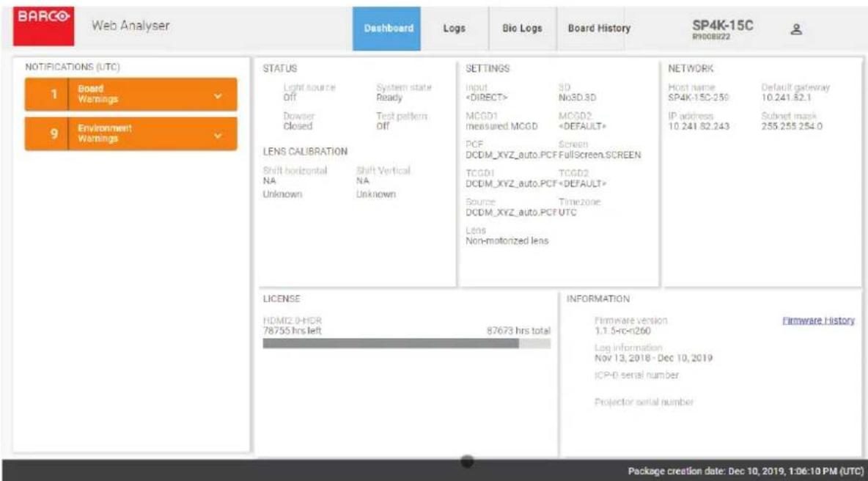
Task: Expand the Board Warnings chevron
Action: [x=218, y=96]
